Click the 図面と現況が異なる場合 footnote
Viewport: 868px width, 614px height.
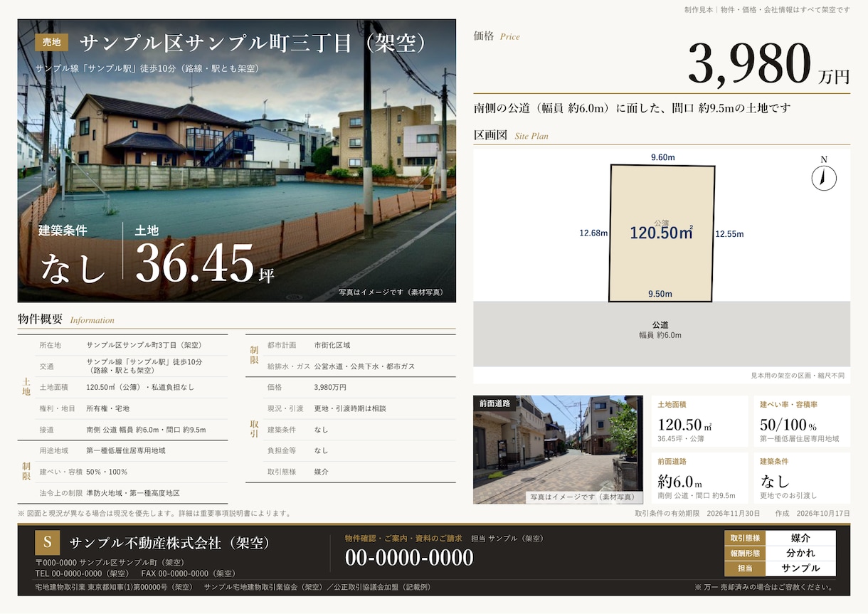[x=154, y=513]
